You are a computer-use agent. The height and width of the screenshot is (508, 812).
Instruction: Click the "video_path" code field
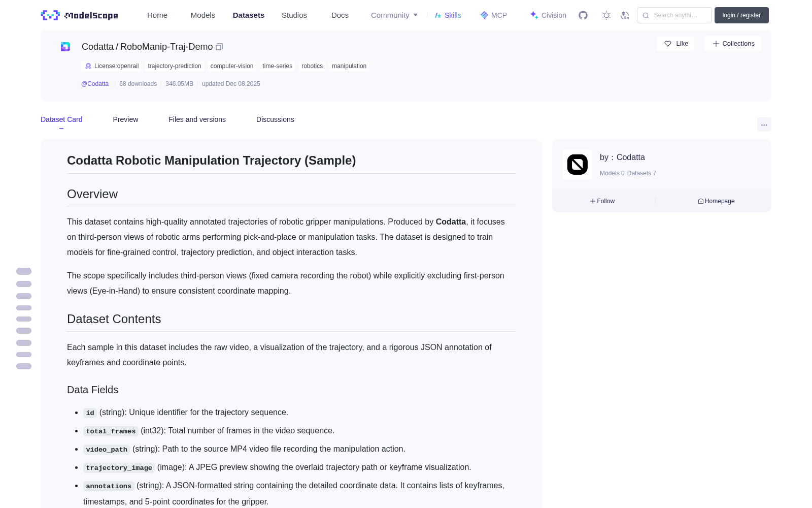pyautogui.click(x=107, y=450)
